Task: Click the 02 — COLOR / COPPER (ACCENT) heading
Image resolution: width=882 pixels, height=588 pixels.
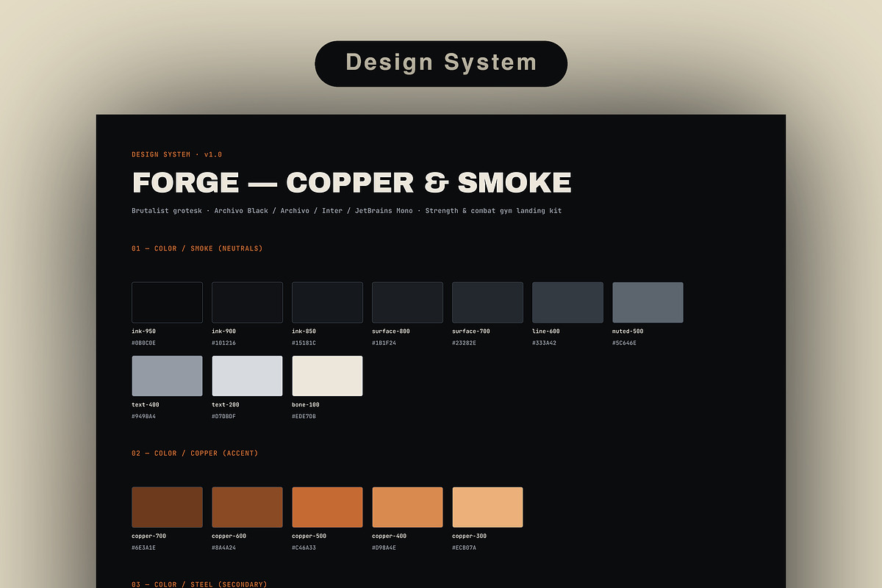Action: point(195,453)
